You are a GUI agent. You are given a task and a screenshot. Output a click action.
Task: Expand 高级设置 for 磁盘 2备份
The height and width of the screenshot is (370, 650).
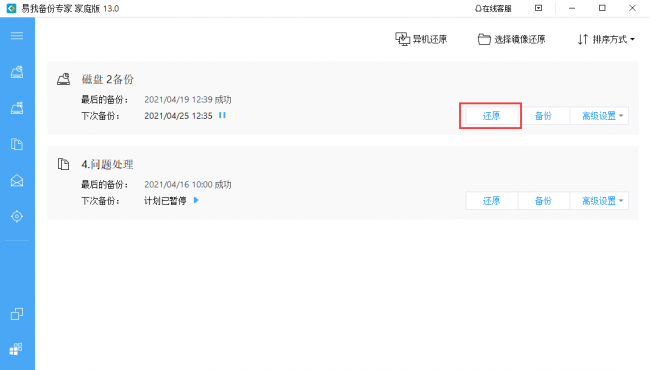599,116
